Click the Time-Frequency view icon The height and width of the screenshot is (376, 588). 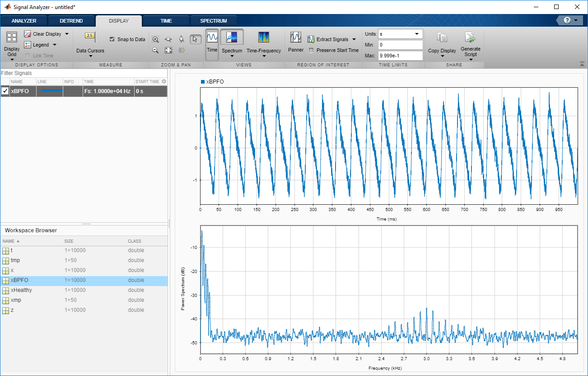pyautogui.click(x=264, y=38)
